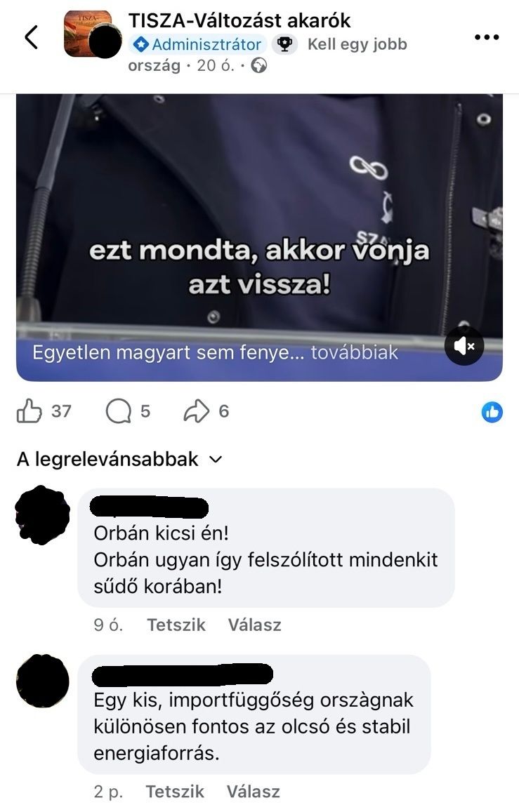Expand the caption with 'továbbiak' link
519x812 pixels.
pyautogui.click(x=354, y=352)
